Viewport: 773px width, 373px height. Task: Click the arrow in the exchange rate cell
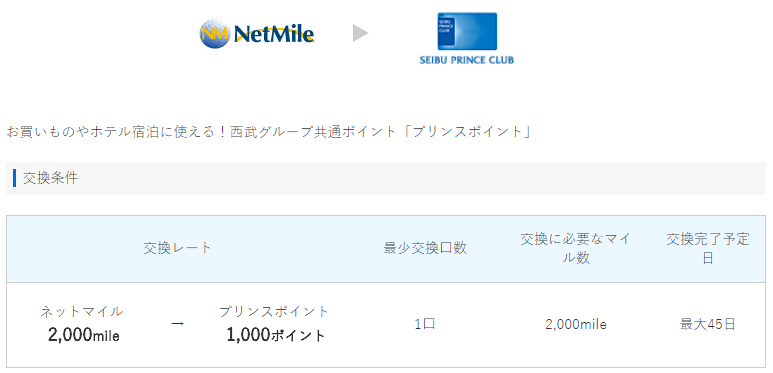click(177, 324)
